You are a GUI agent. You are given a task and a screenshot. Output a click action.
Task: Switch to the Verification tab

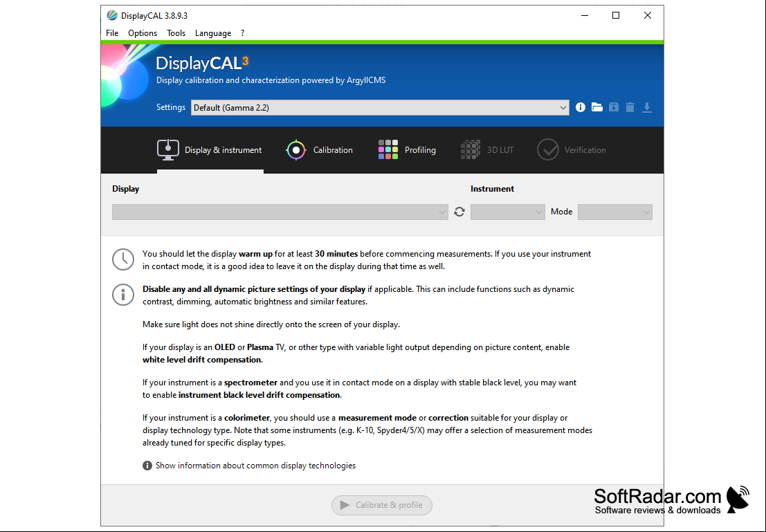click(571, 150)
